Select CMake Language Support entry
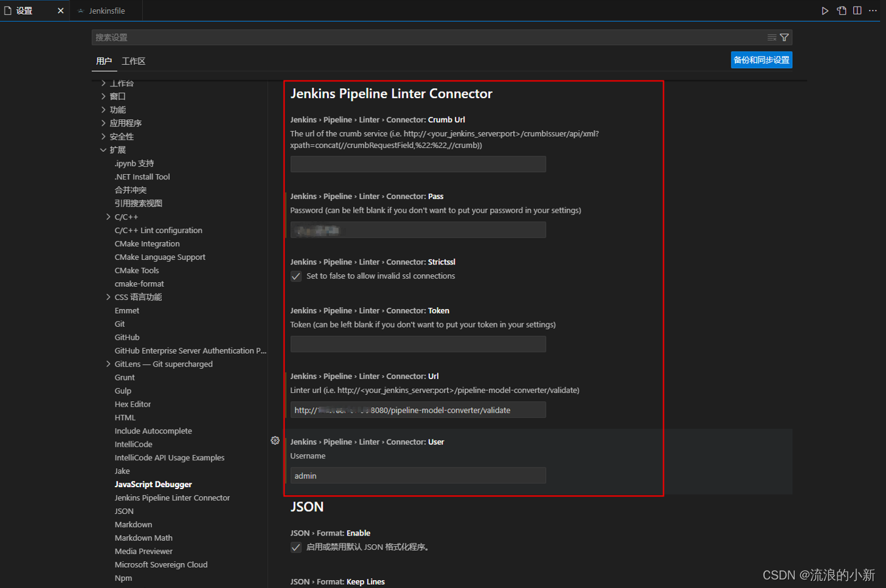Viewport: 886px width, 588px height. (160, 257)
